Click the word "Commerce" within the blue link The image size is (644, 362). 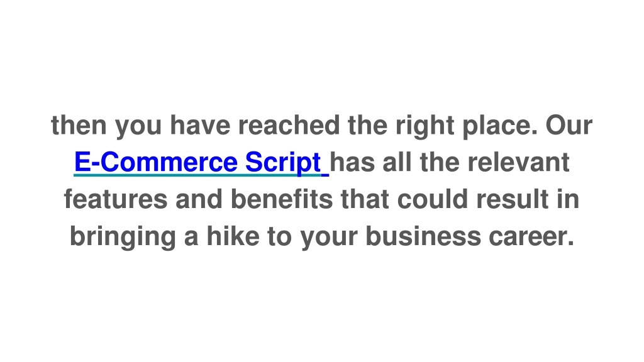pyautogui.click(x=169, y=162)
